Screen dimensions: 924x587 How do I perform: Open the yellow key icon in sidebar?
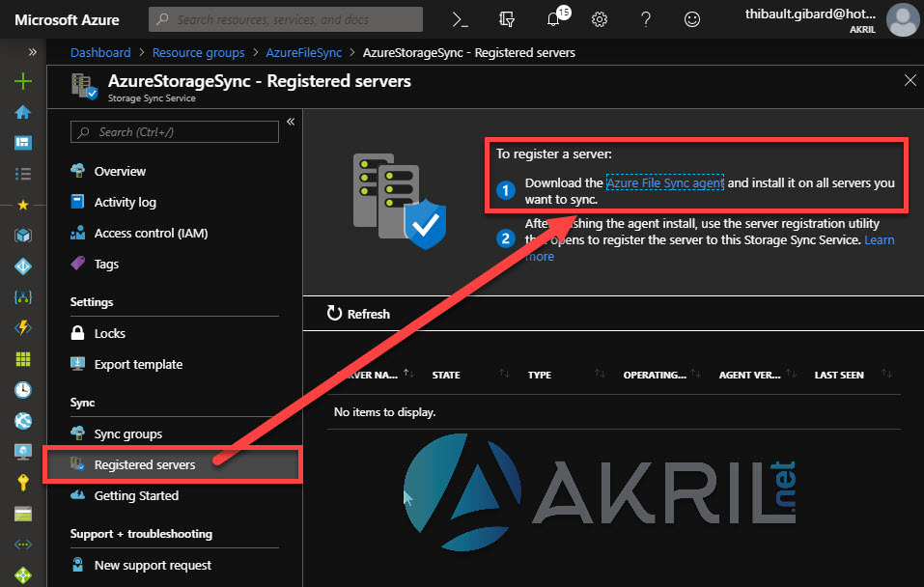[x=23, y=482]
